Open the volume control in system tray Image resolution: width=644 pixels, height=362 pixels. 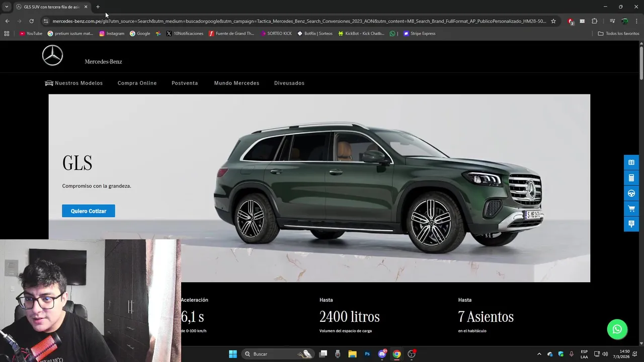point(605,354)
